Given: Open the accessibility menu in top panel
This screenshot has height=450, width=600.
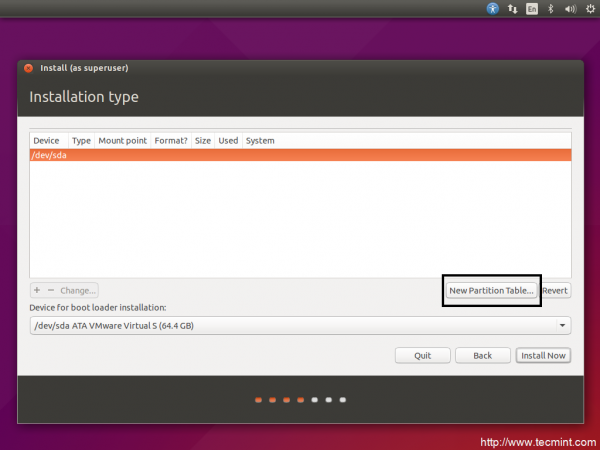Looking at the screenshot, I should tap(493, 8).
